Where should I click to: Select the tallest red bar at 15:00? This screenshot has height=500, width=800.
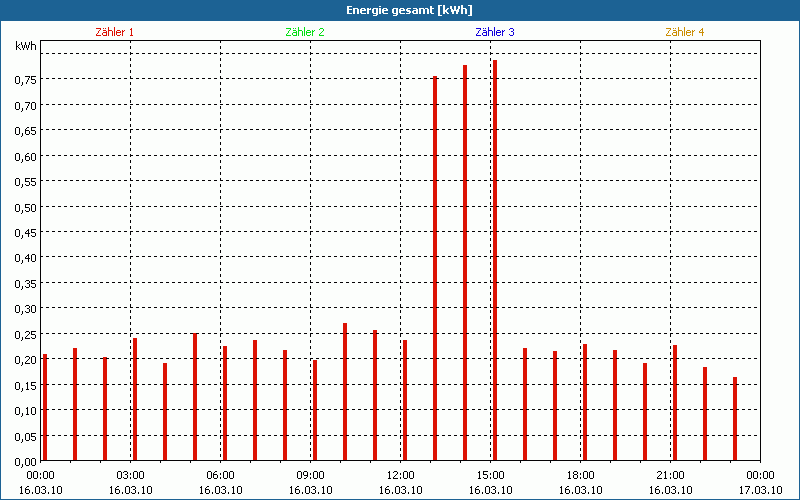495,260
